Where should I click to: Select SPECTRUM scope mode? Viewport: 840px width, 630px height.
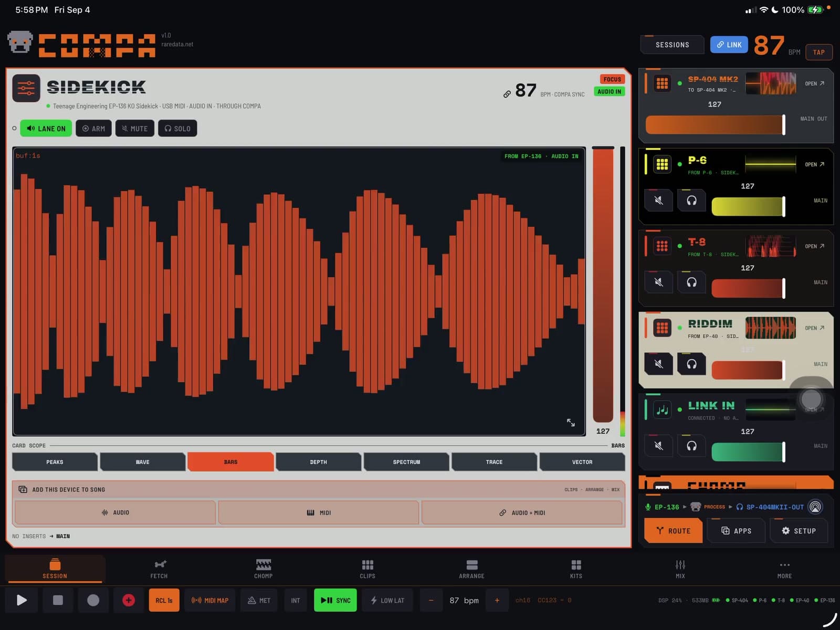coord(406,462)
